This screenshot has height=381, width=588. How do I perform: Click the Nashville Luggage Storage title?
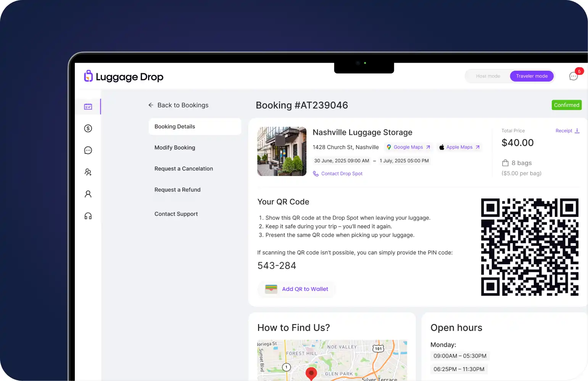(x=362, y=132)
